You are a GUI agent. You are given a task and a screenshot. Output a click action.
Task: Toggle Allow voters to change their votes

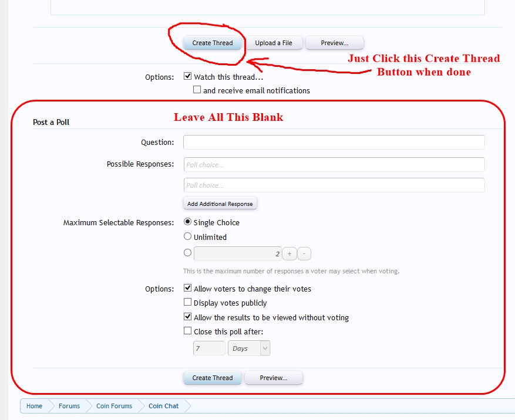click(x=187, y=288)
